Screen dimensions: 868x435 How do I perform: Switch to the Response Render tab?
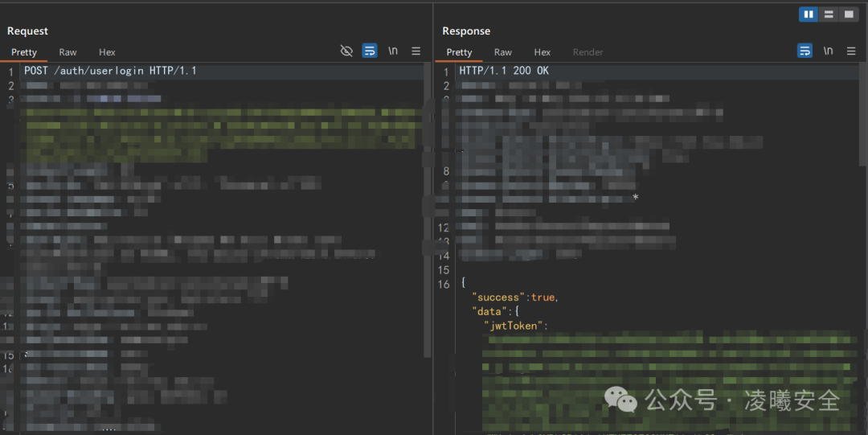point(588,52)
